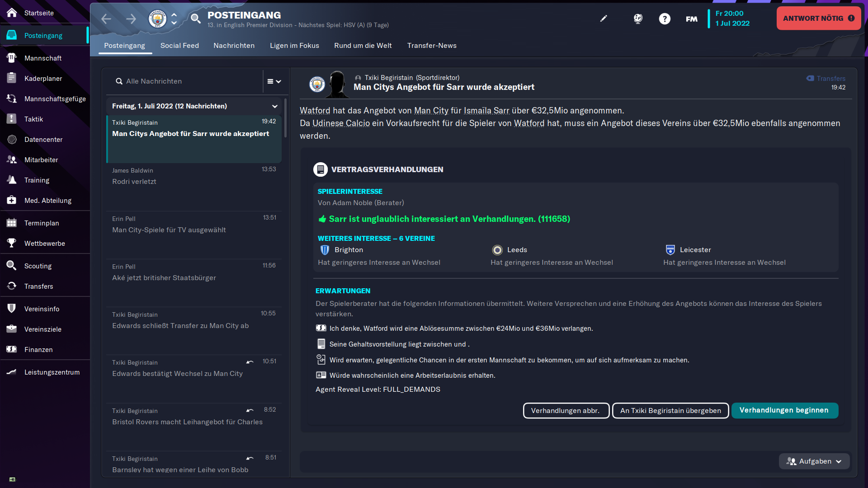Expand the club switcher chevron beside the badge

click(x=174, y=19)
